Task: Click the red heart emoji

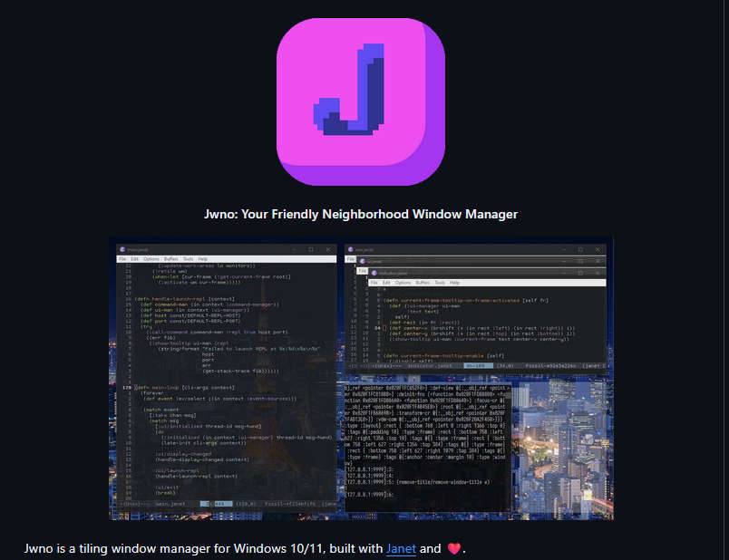Action: tap(453, 548)
